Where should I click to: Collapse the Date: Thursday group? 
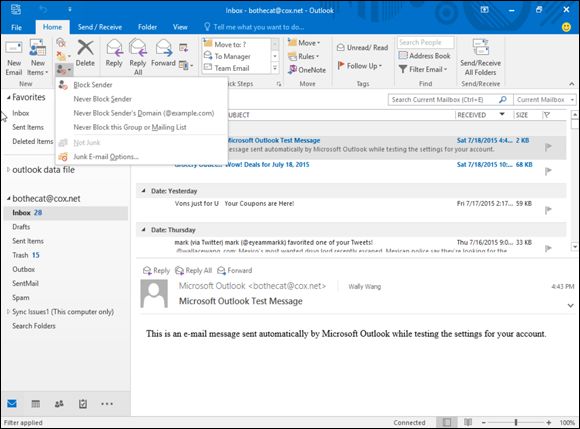[x=144, y=230]
